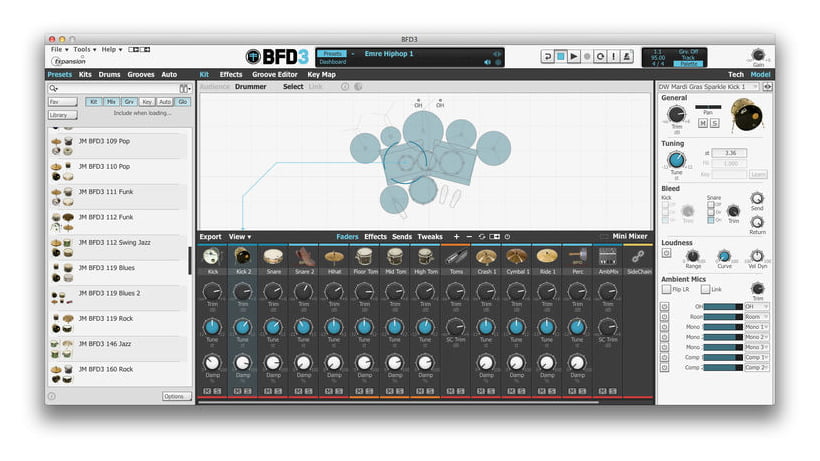Select the Crash 1 cymbal icon

point(486,257)
